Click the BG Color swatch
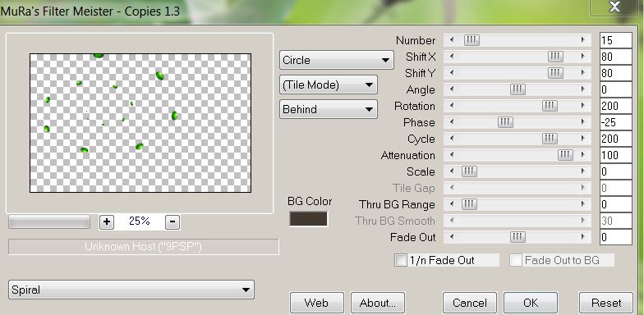The image size is (644, 315). point(309,218)
